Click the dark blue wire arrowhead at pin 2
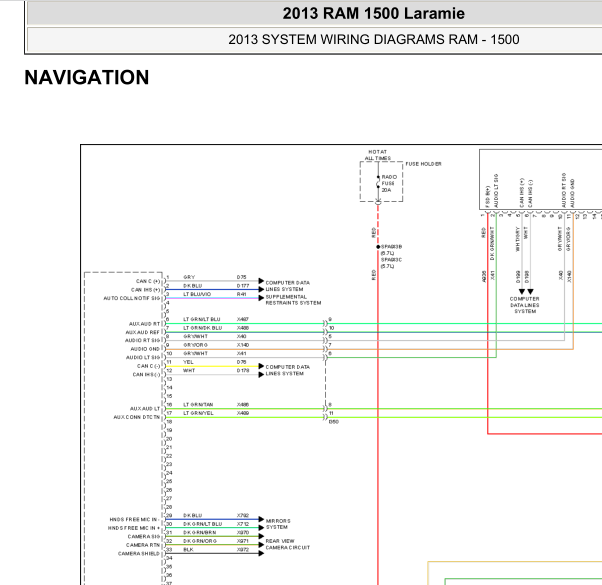Screen dimensions: 602x585 click(x=261, y=289)
